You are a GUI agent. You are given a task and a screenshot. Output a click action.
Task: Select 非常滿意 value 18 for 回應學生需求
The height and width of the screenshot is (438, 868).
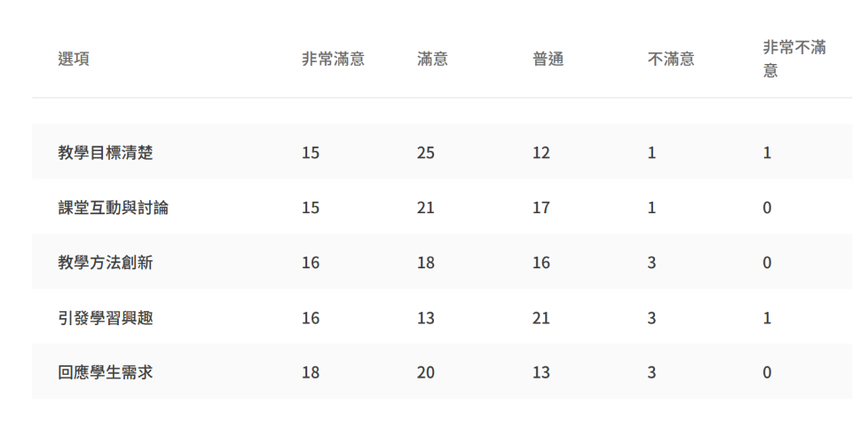coord(311,373)
